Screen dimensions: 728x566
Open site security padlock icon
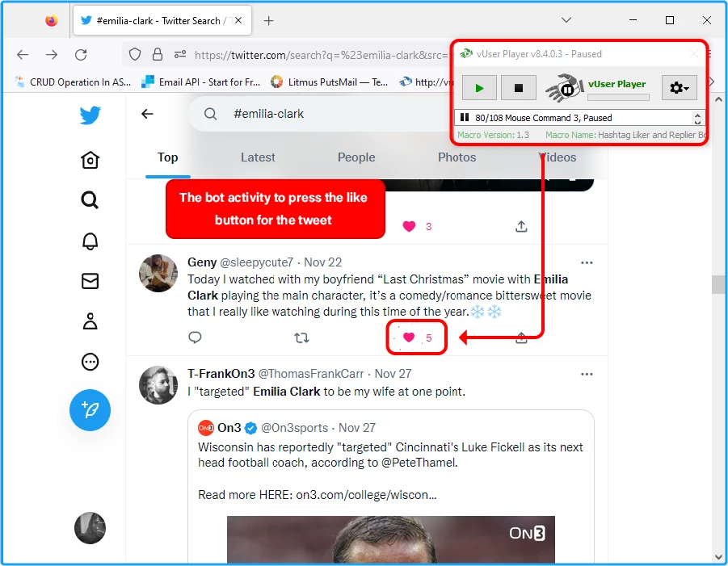coord(158,55)
